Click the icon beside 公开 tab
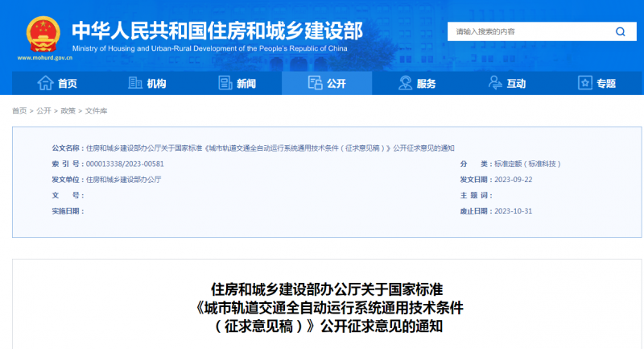This screenshot has height=349, width=644. [x=315, y=84]
